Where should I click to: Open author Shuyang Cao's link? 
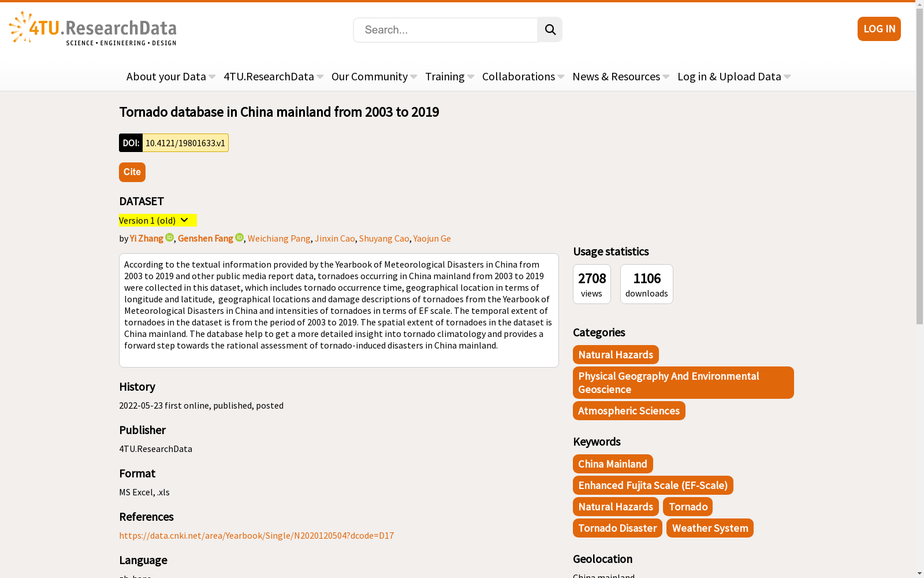pyautogui.click(x=384, y=238)
